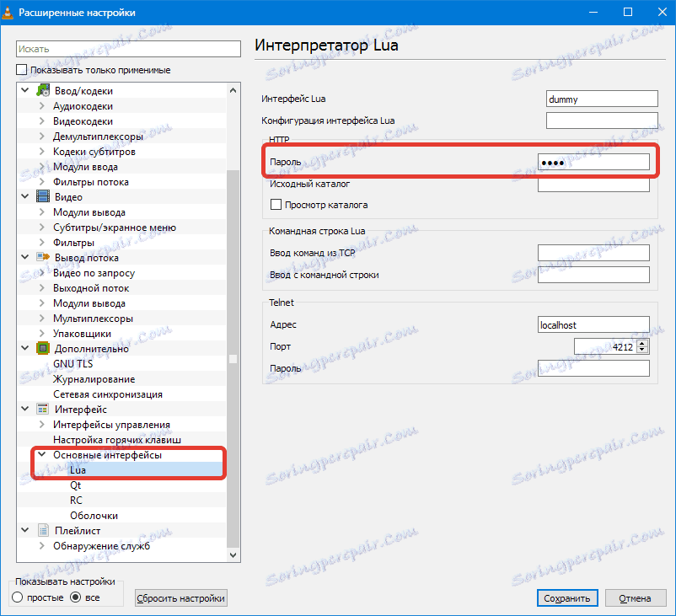Click Сбросить настройки button

click(180, 598)
